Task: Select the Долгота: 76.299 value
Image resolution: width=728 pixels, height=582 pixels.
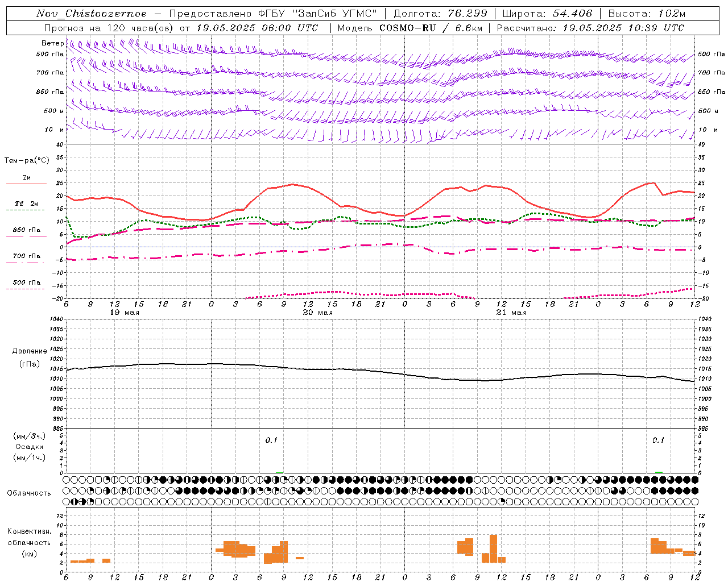Action: [441, 14]
